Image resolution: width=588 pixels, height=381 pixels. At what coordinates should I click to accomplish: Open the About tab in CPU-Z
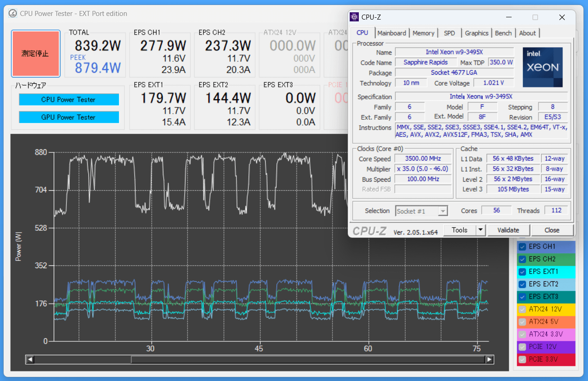click(528, 33)
